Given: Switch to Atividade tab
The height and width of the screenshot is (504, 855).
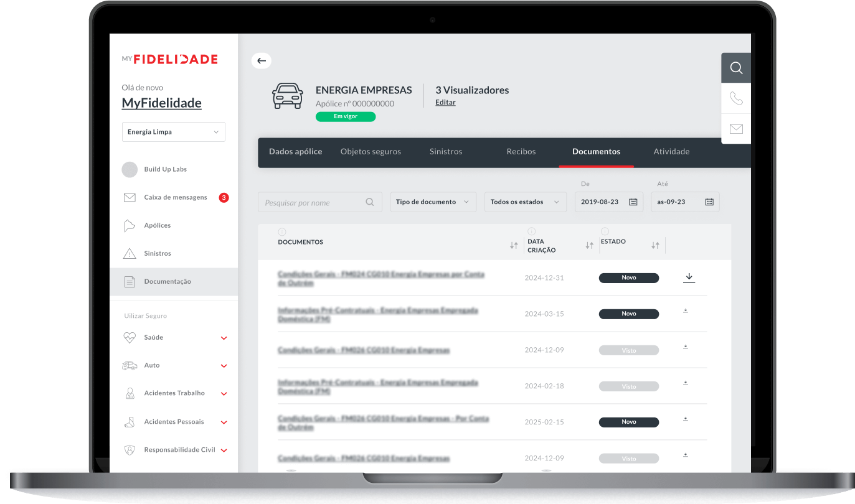Looking at the screenshot, I should point(671,151).
